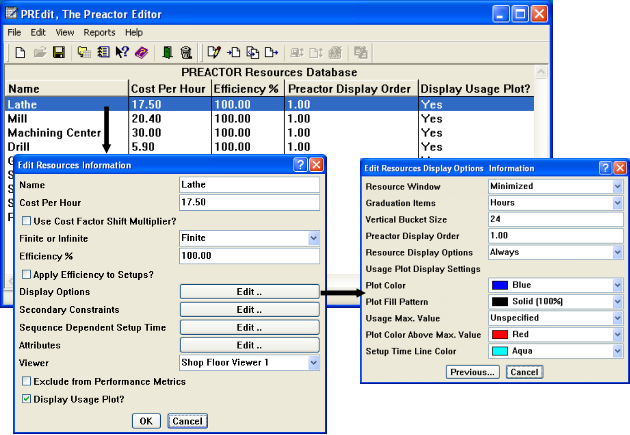Click the edit record pencil icon
Viewport: 630px width, 435px height.
coord(214,52)
